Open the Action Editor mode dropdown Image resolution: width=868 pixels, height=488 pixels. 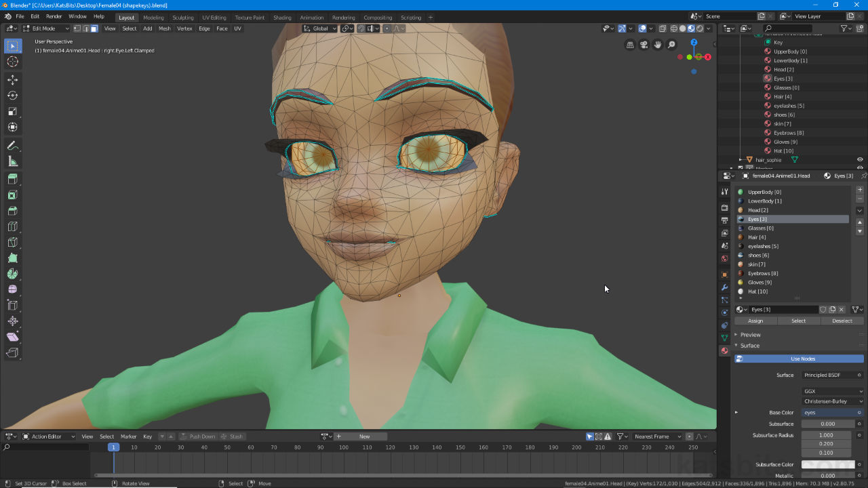tap(49, 436)
